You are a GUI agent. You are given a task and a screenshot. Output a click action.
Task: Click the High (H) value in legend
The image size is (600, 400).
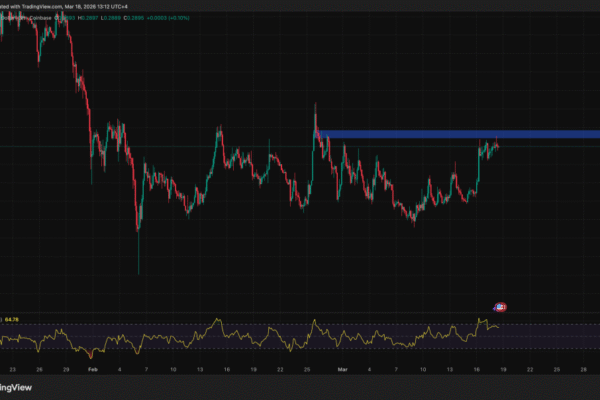93,16
